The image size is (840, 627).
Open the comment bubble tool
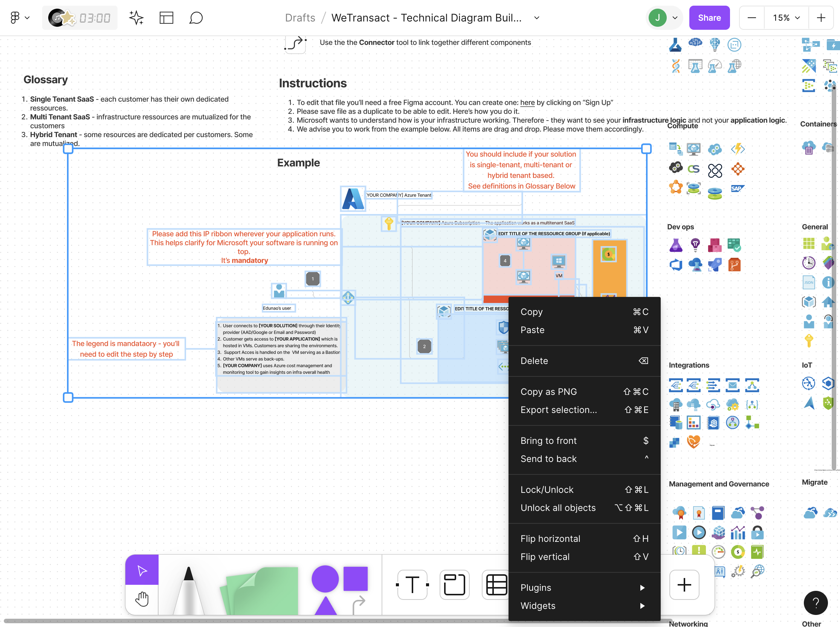[196, 17]
